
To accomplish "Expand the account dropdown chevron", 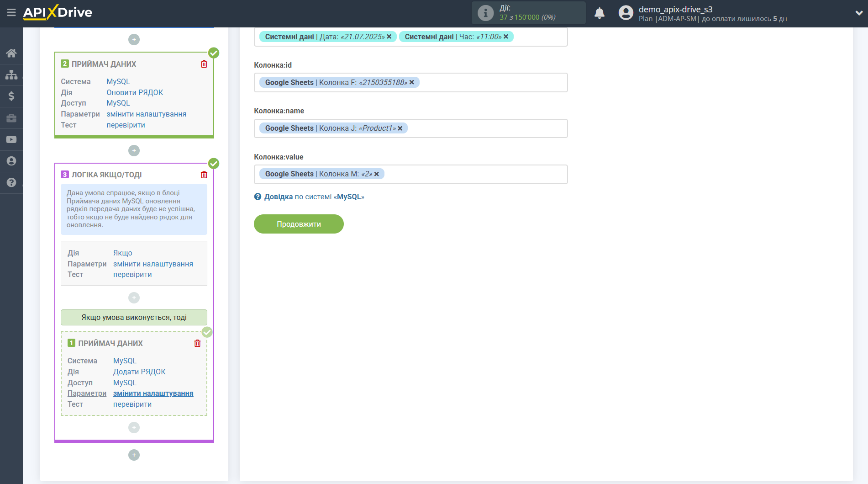I will (x=858, y=13).
